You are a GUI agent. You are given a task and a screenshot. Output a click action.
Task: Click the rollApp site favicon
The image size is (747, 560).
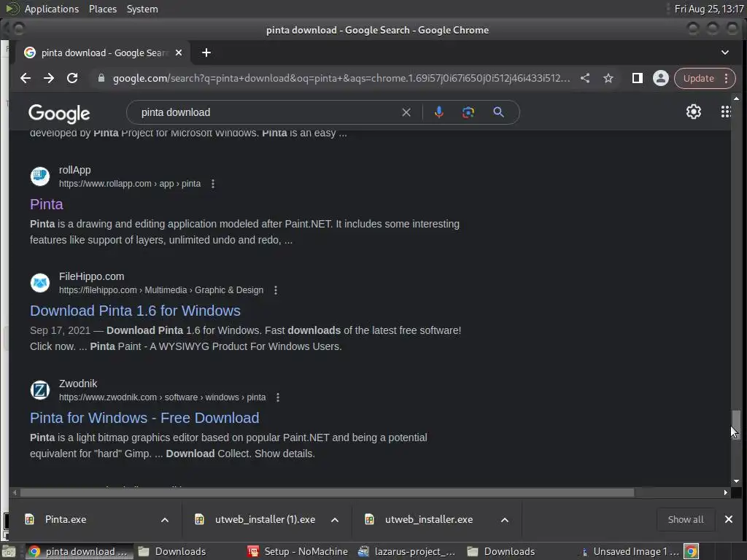40,176
